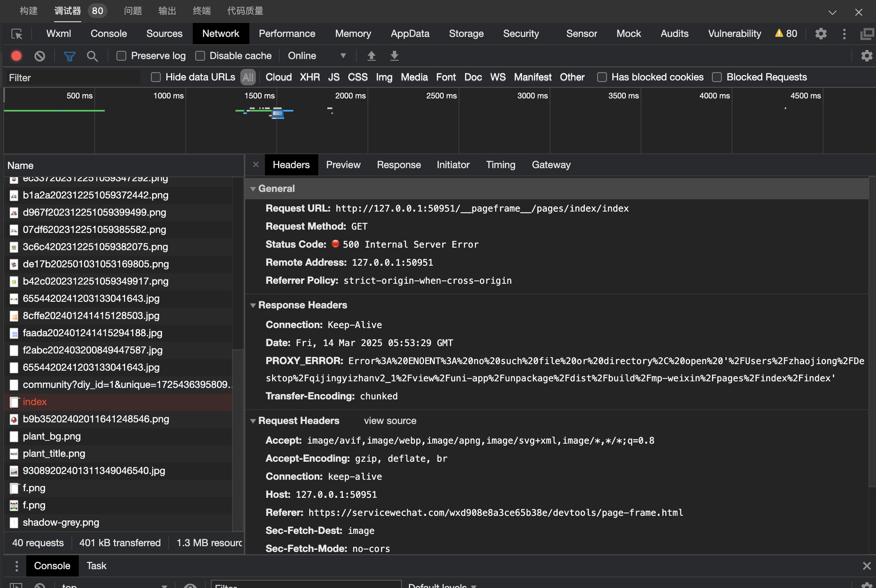Filter requests by Img type

click(x=384, y=77)
